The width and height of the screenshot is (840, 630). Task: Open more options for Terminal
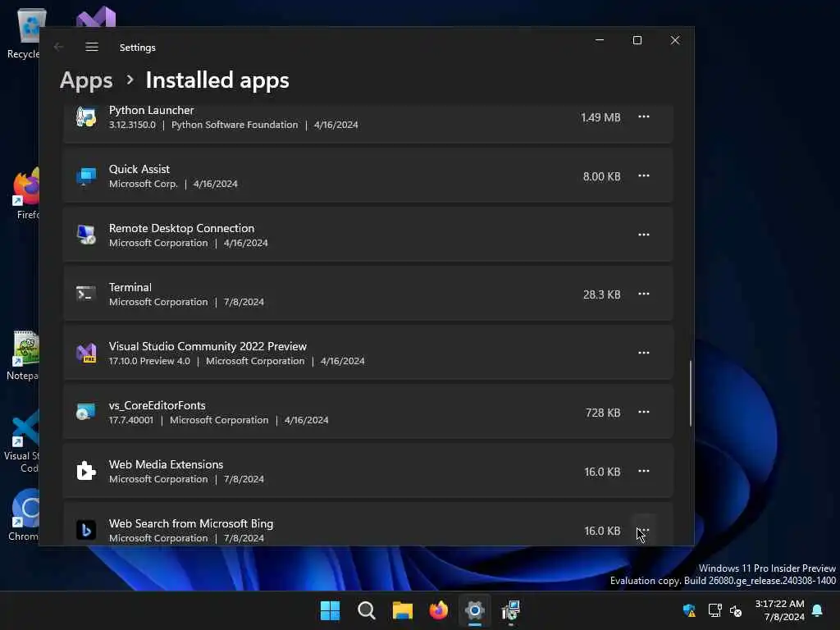coord(643,294)
